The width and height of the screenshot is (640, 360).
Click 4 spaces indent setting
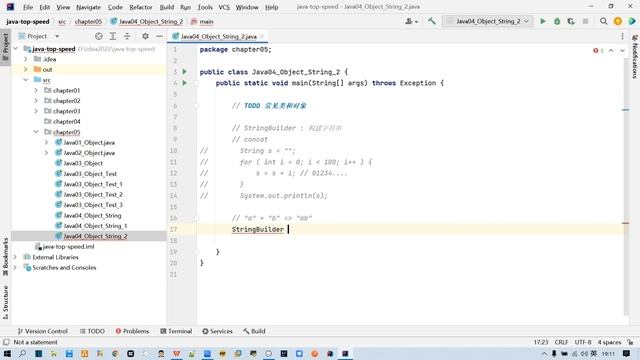pyautogui.click(x=609, y=342)
